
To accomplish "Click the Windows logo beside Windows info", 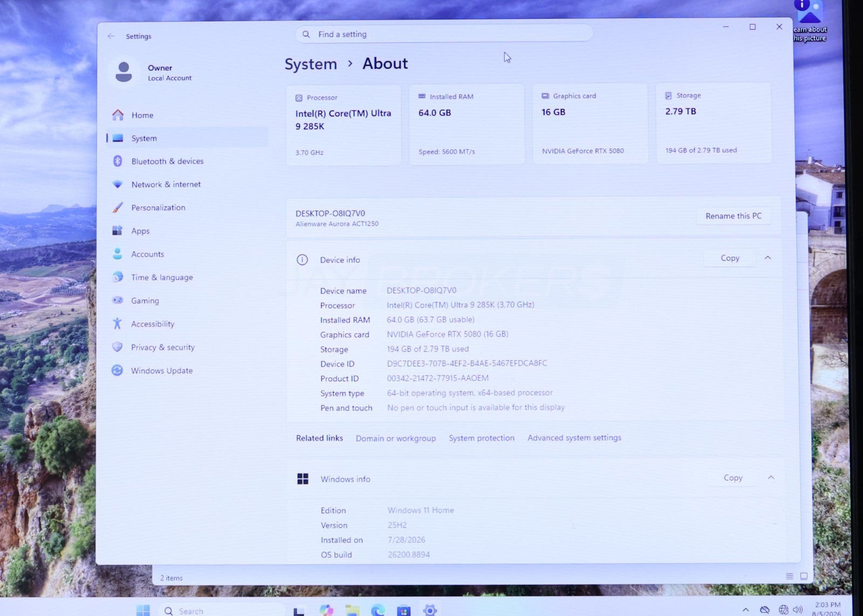I will [x=303, y=479].
